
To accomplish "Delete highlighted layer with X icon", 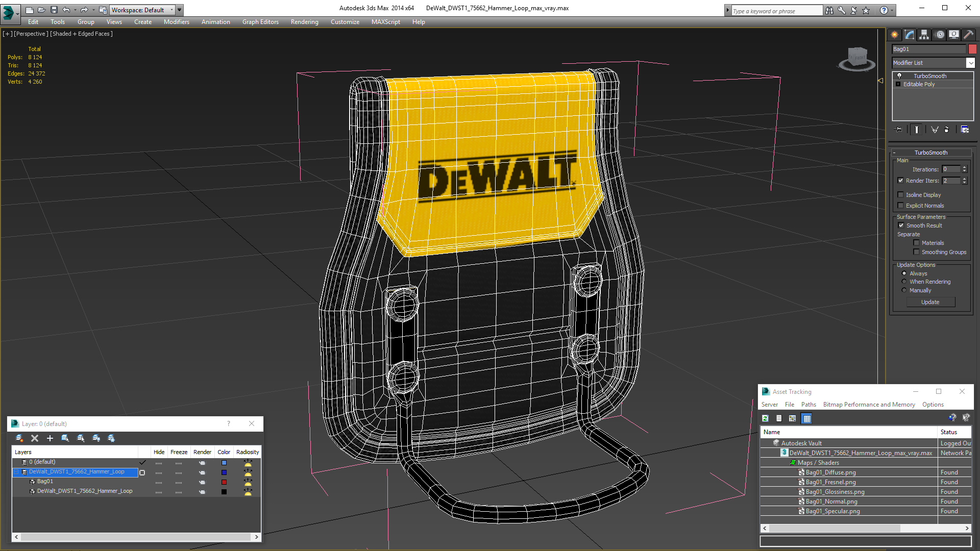I will point(35,438).
